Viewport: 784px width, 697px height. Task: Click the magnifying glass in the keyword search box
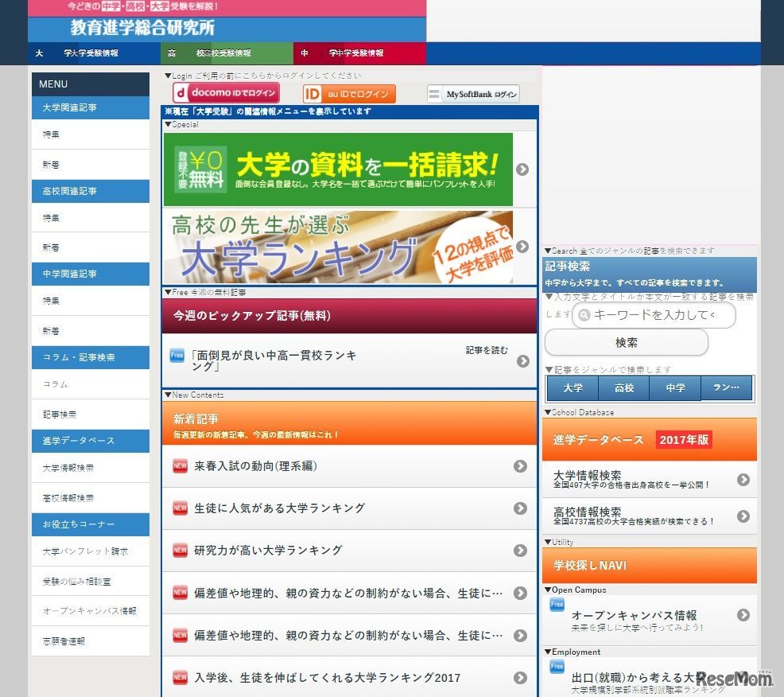pos(585,315)
